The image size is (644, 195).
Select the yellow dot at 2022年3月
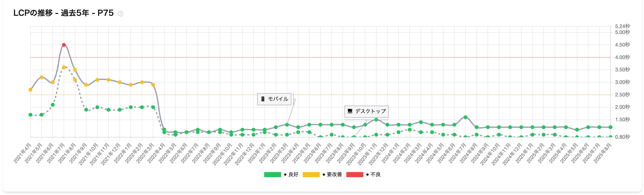(x=153, y=85)
